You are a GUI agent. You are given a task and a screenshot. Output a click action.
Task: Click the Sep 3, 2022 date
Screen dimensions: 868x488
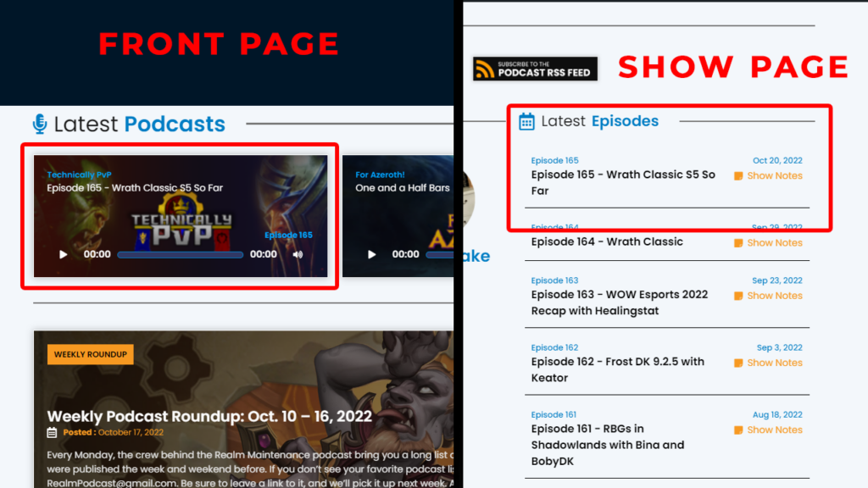pyautogui.click(x=780, y=347)
